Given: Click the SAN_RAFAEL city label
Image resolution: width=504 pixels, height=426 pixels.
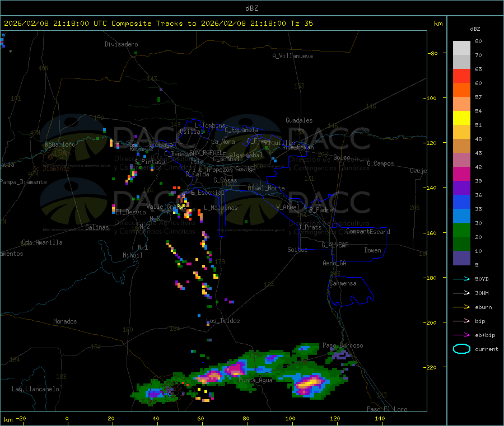Looking at the screenshot, I should pyautogui.click(x=206, y=152).
